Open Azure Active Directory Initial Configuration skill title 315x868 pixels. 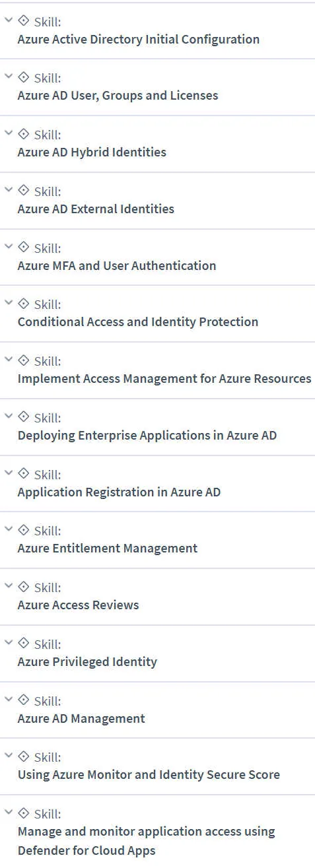(x=139, y=39)
